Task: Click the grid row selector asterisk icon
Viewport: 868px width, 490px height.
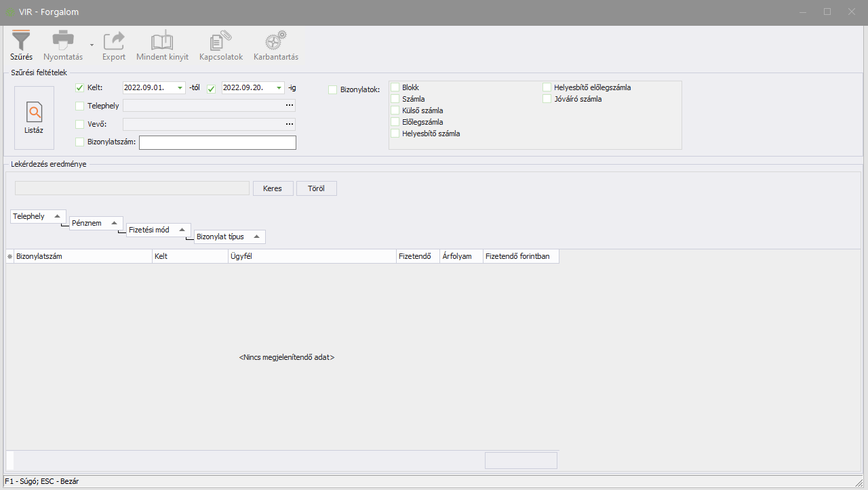Action: click(9, 256)
